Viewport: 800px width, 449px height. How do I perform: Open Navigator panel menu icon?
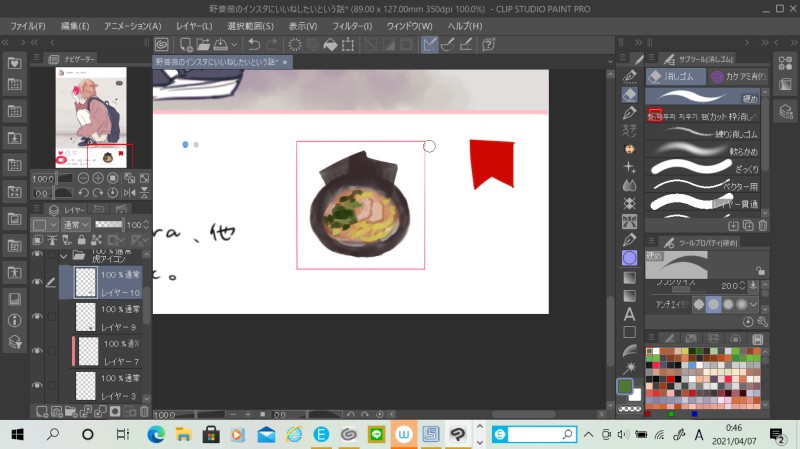click(37, 58)
